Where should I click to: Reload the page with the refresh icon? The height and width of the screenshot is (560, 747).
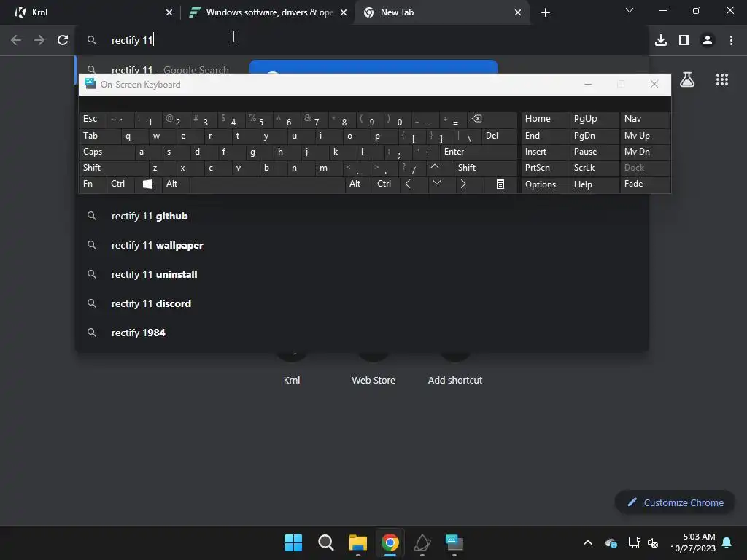point(63,40)
